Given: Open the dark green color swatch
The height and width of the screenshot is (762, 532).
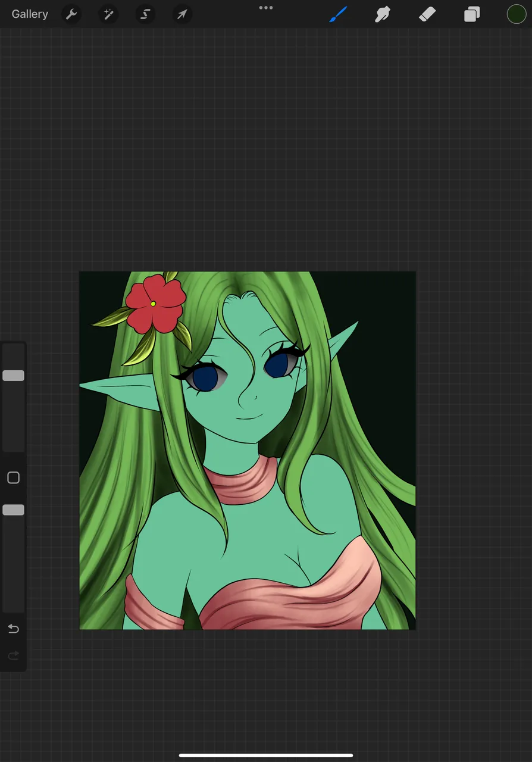Looking at the screenshot, I should pos(517,14).
